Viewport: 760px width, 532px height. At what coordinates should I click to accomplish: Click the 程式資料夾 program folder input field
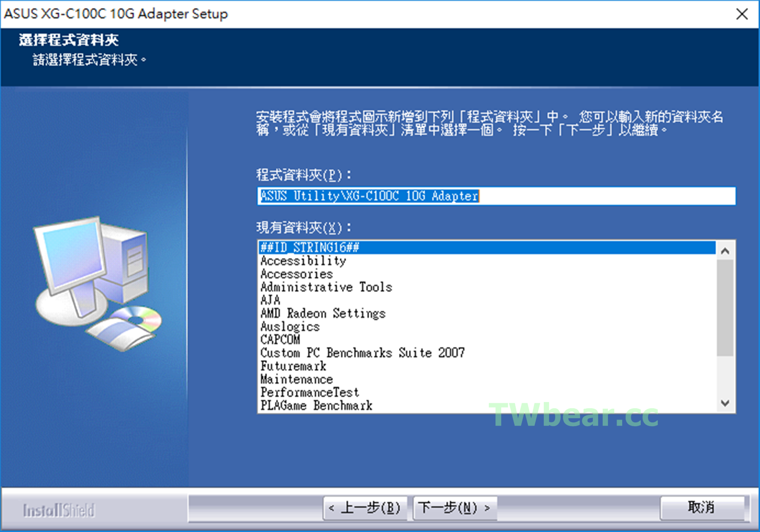[496, 196]
